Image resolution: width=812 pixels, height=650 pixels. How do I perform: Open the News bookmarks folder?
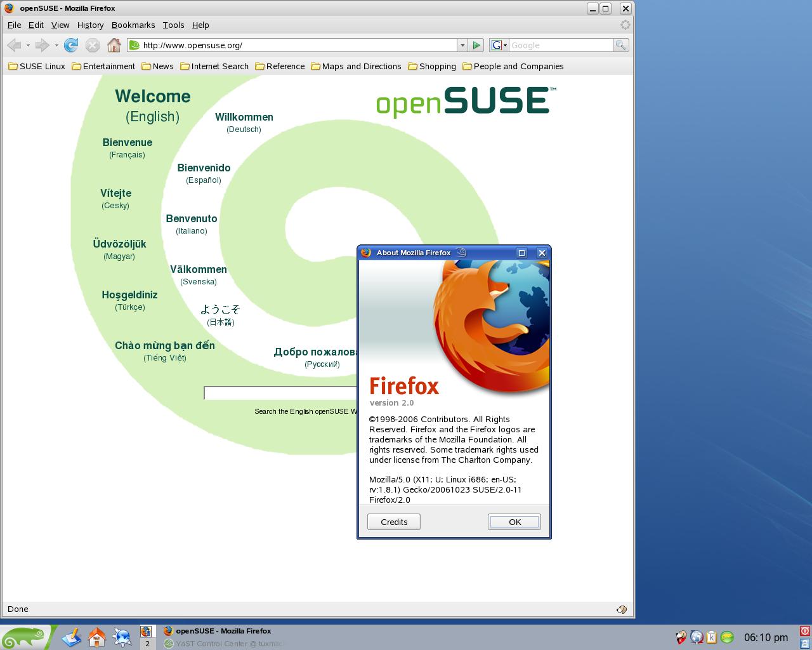(157, 66)
